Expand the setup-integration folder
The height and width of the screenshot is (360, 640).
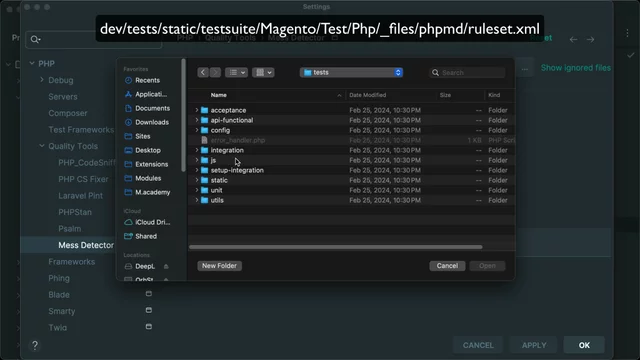pos(197,170)
